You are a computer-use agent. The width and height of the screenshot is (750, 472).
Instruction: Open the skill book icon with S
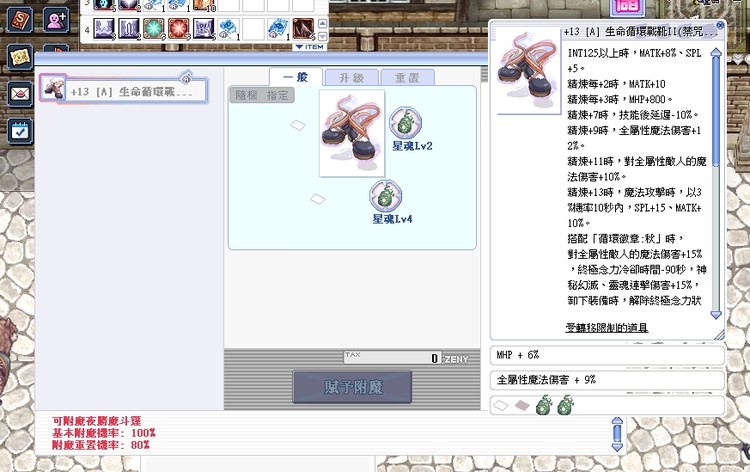point(20,20)
